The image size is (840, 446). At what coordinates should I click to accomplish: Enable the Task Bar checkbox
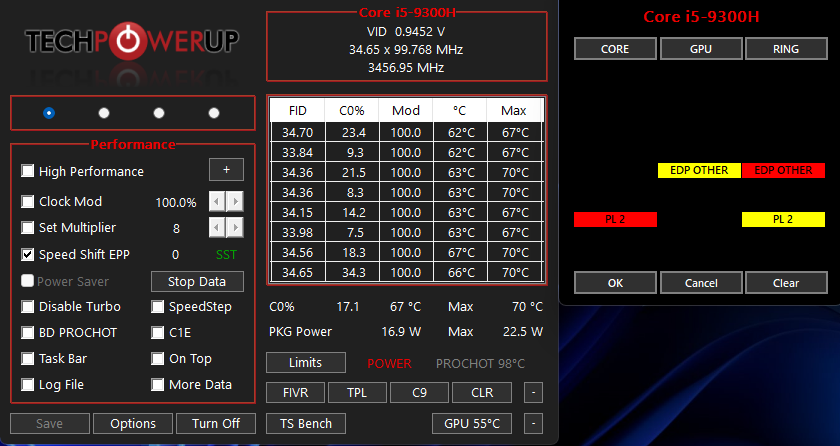pyautogui.click(x=27, y=359)
